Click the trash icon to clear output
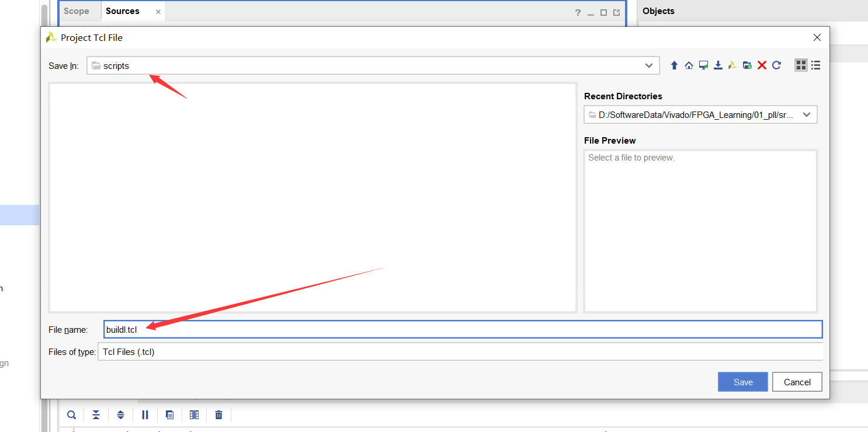Image resolution: width=868 pixels, height=432 pixels. pos(218,415)
